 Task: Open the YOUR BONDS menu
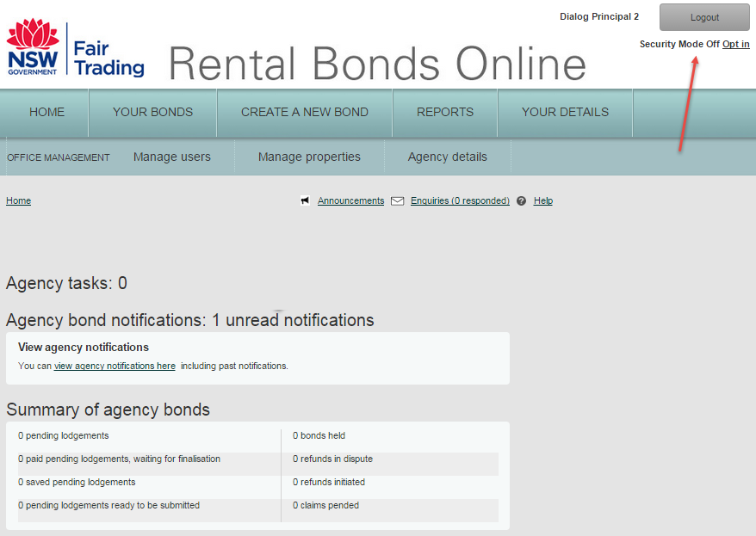point(152,112)
